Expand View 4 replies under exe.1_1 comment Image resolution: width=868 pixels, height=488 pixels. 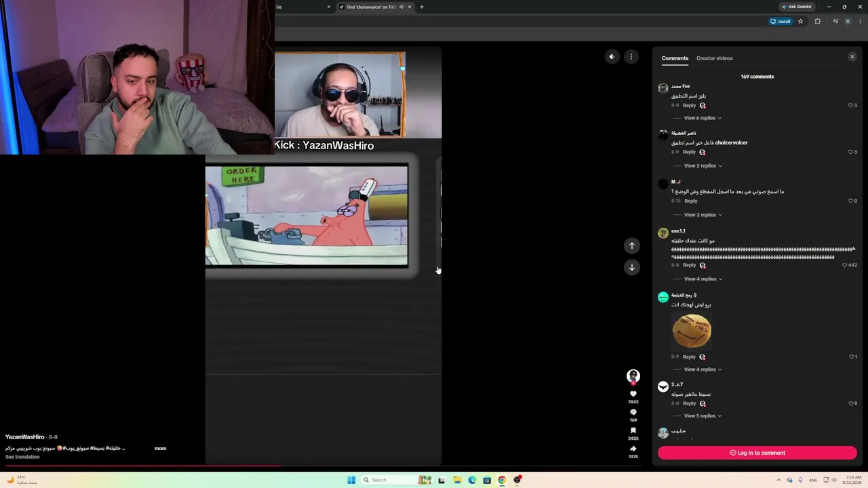pos(702,279)
